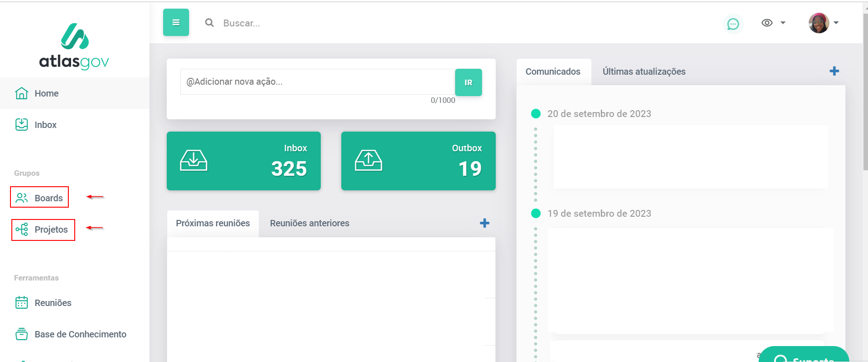
Task: Open the chat bubble icon
Action: (733, 23)
